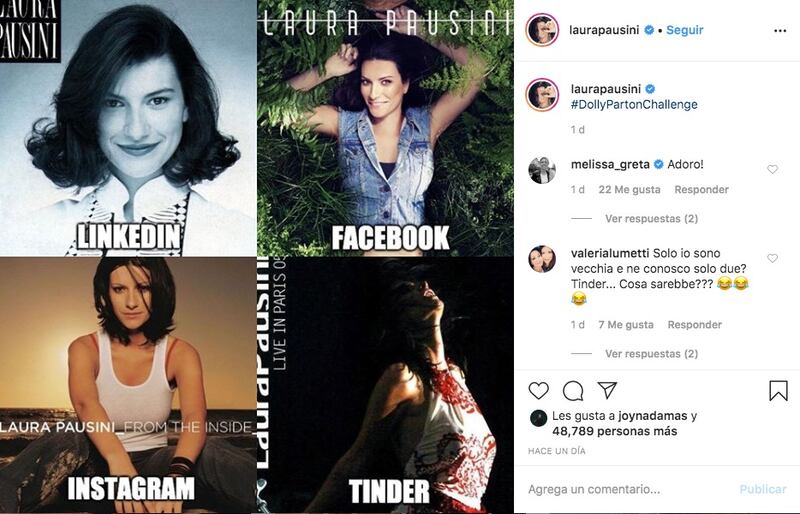Like melissa_greta's comment heart
Screen dimensions: 800x514
(772, 169)
